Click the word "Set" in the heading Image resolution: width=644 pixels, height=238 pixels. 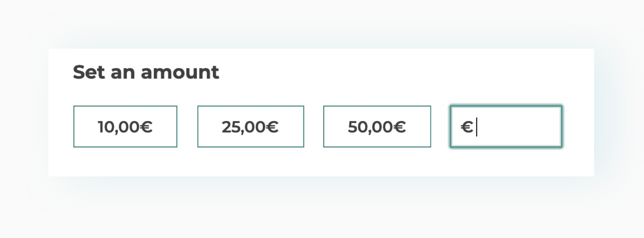click(89, 72)
